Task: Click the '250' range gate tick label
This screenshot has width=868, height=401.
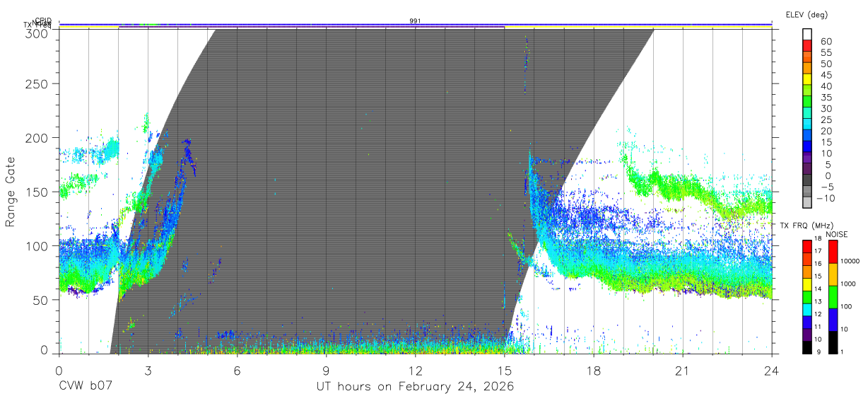Action: (37, 84)
